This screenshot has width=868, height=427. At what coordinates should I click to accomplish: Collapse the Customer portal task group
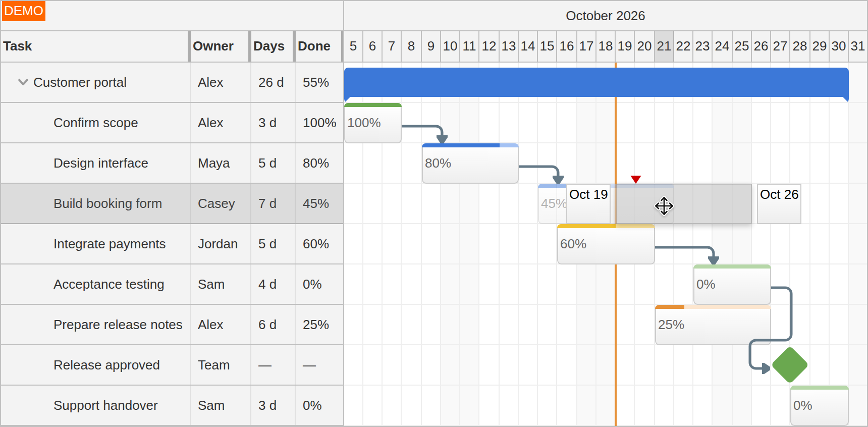[23, 82]
